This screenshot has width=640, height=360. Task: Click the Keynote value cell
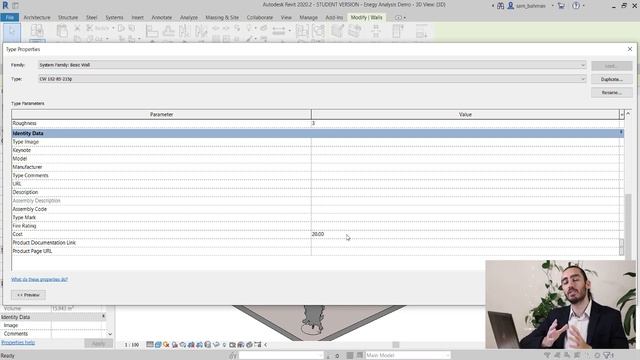tap(465, 150)
